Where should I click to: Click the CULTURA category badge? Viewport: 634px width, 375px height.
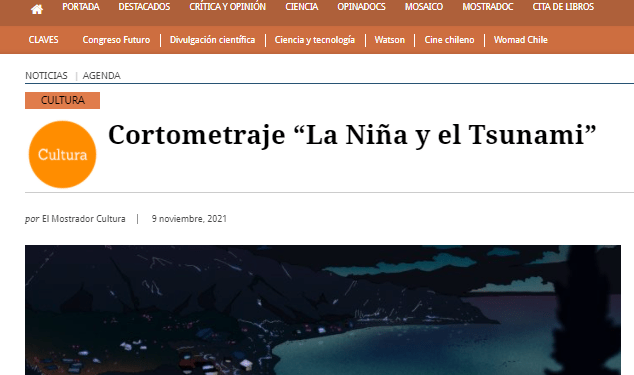coord(62,100)
